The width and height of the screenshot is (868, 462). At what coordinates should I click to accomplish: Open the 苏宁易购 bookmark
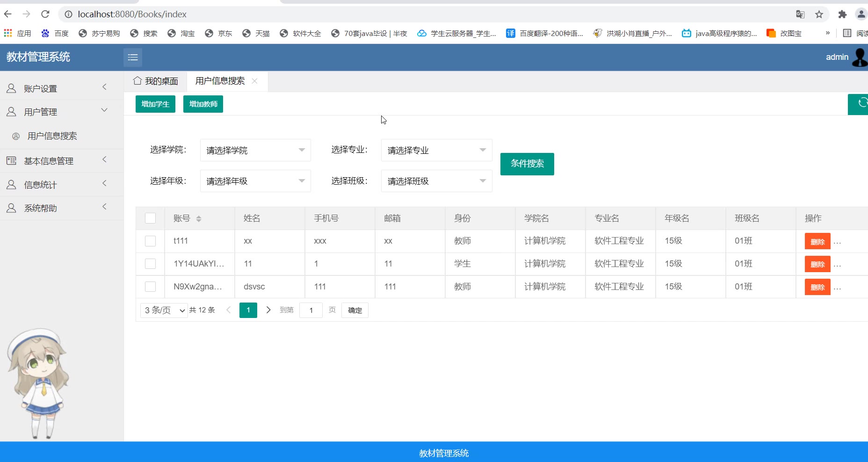coord(99,33)
